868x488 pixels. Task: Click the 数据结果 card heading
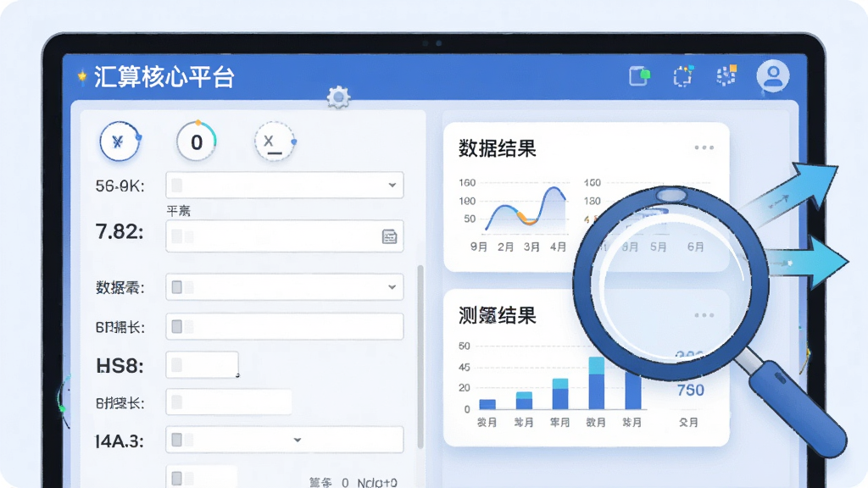tap(497, 148)
